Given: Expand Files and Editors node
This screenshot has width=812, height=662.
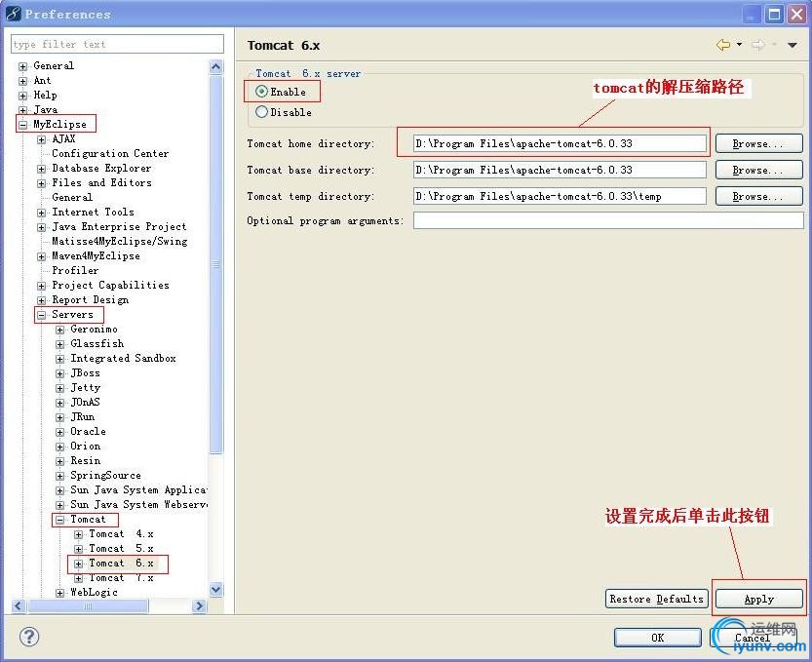Looking at the screenshot, I should (x=41, y=183).
